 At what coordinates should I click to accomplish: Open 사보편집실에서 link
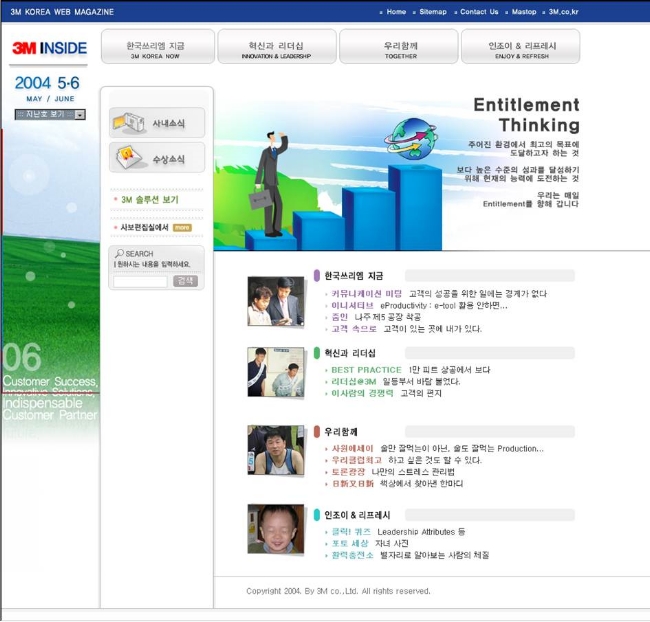(x=144, y=227)
